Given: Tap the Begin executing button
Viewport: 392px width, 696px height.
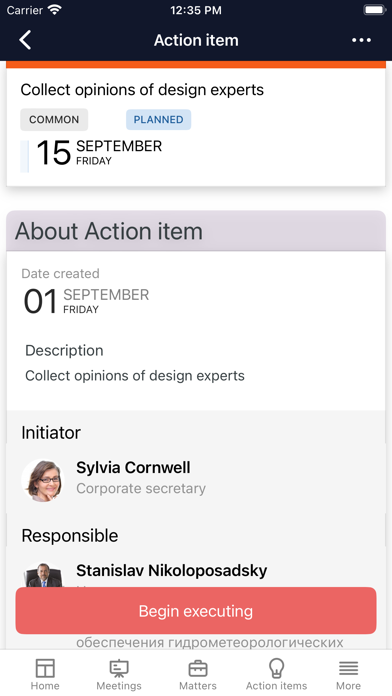Looking at the screenshot, I should [x=196, y=611].
